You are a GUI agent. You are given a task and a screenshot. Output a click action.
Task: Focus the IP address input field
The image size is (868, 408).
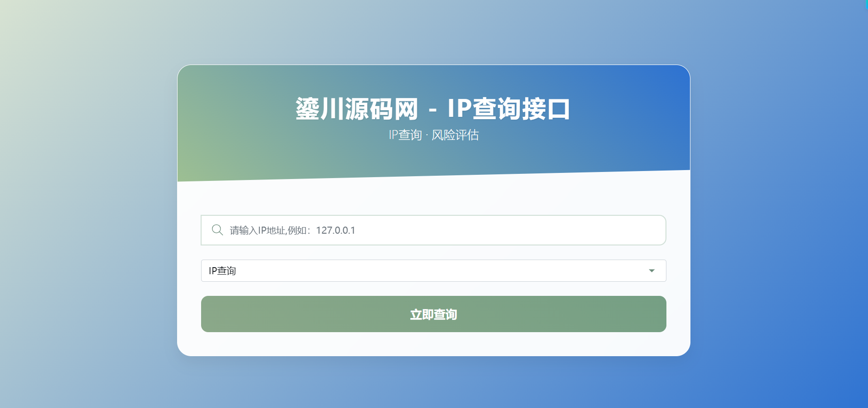[x=433, y=230]
